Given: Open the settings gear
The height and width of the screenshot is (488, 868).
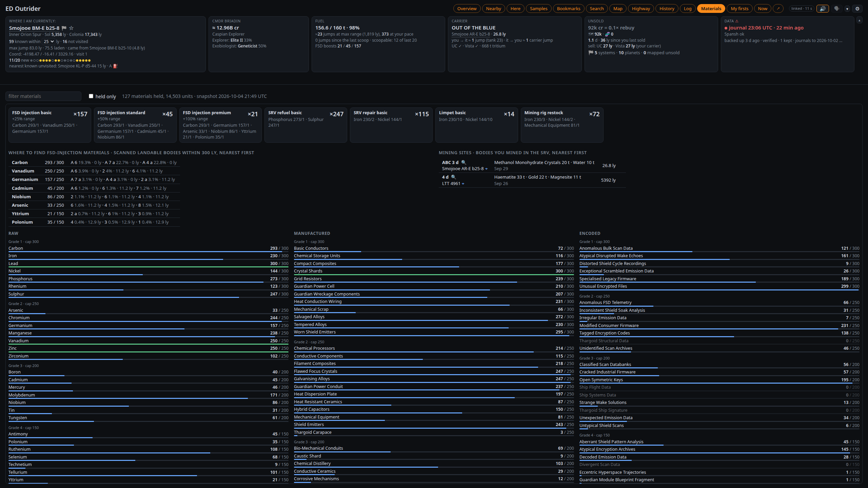Looking at the screenshot, I should coord(857,9).
